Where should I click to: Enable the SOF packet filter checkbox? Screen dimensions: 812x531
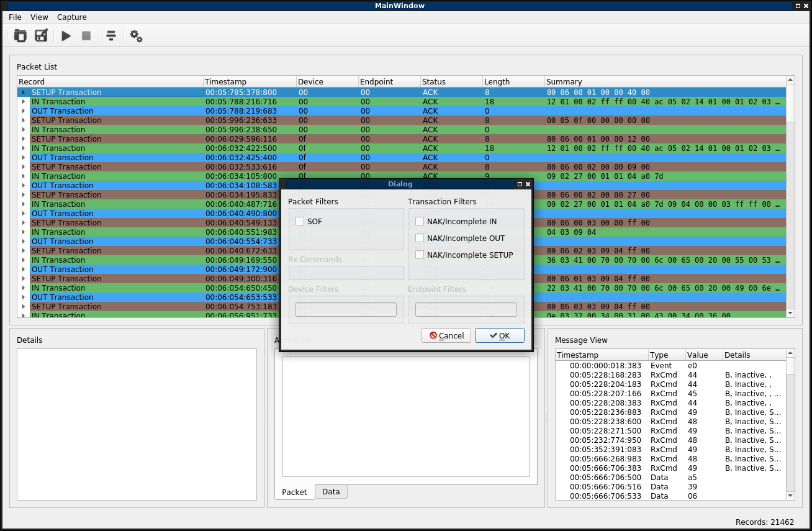pos(300,221)
